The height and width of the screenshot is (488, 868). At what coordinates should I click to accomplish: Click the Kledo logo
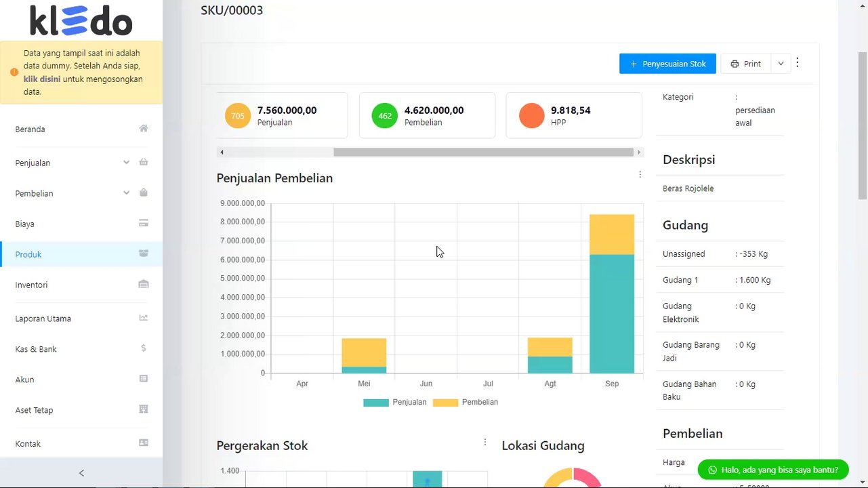(x=81, y=20)
